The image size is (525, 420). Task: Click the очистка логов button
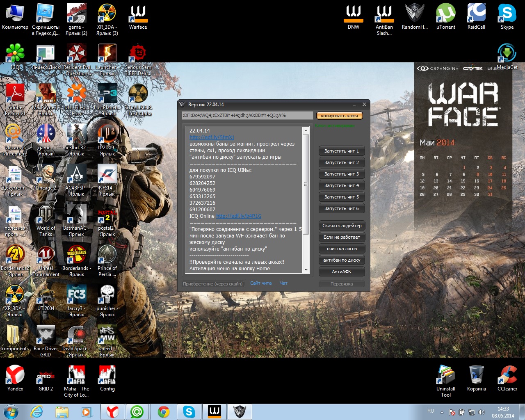(342, 249)
